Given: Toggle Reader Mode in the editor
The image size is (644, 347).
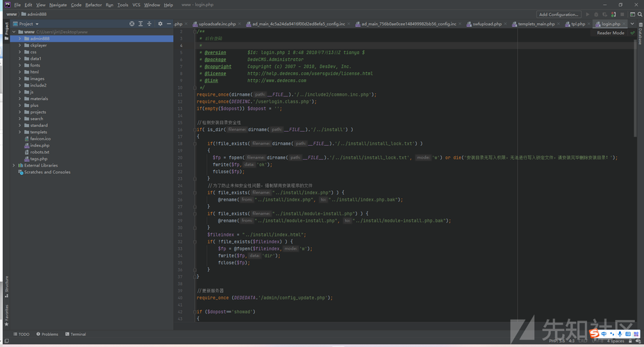Looking at the screenshot, I should click(610, 33).
